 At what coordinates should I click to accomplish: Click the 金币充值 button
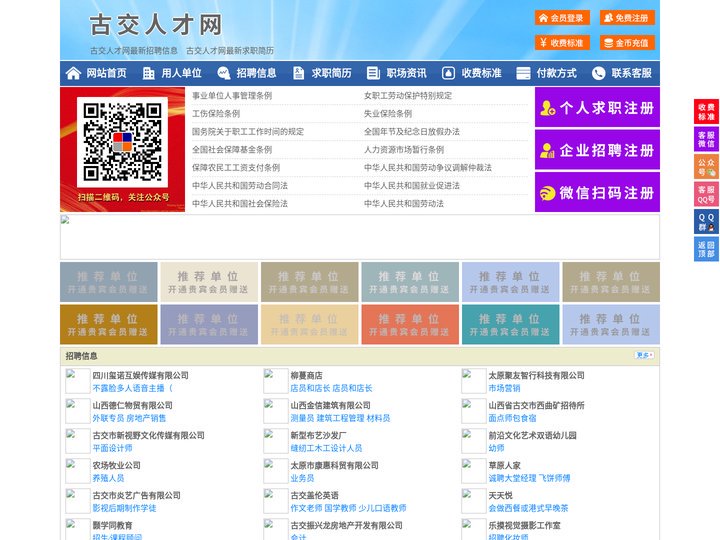pyautogui.click(x=627, y=43)
